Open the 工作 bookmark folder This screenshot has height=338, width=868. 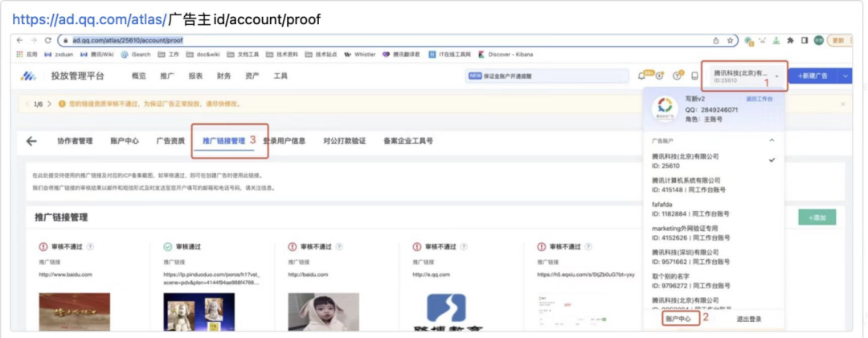[169, 54]
